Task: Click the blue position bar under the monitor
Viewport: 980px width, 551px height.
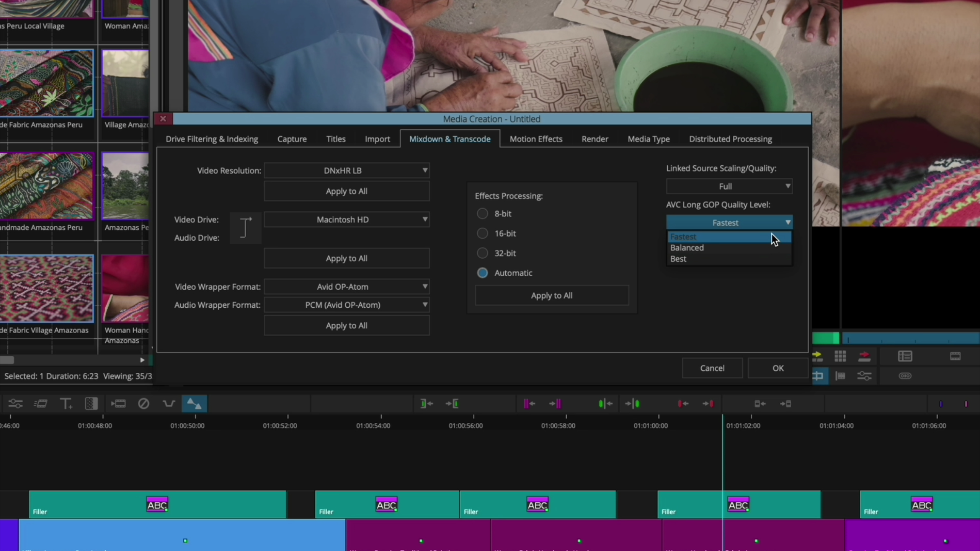Action: point(910,338)
